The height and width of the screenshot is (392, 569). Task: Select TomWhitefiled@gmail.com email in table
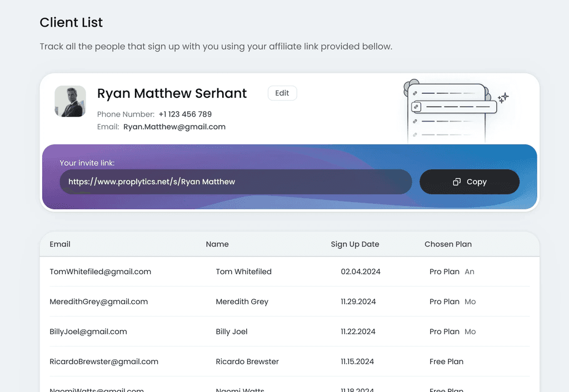click(101, 272)
